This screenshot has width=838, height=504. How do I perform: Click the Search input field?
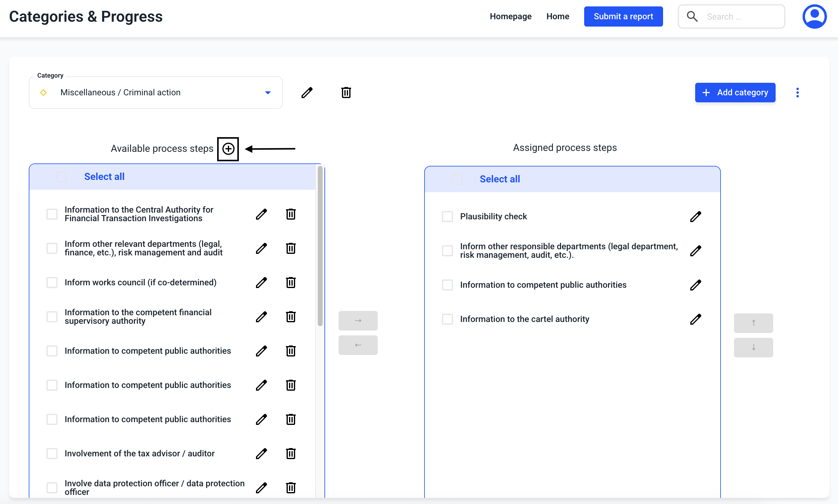coord(741,16)
